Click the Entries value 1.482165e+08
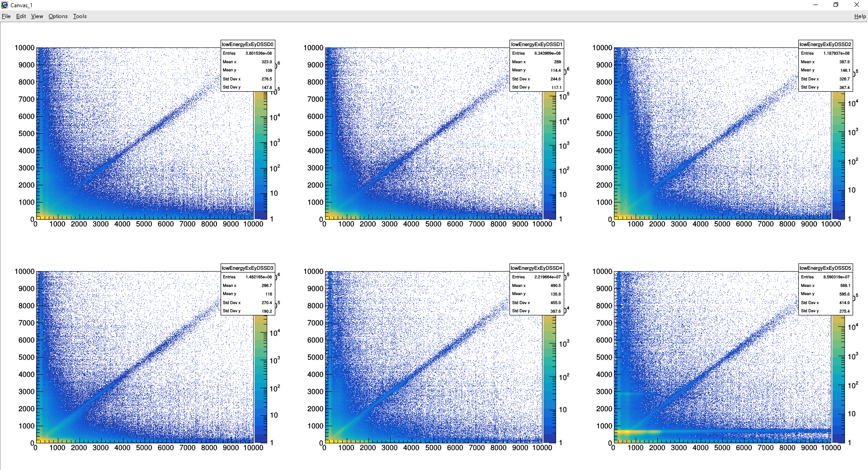868x470 pixels. (x=259, y=277)
